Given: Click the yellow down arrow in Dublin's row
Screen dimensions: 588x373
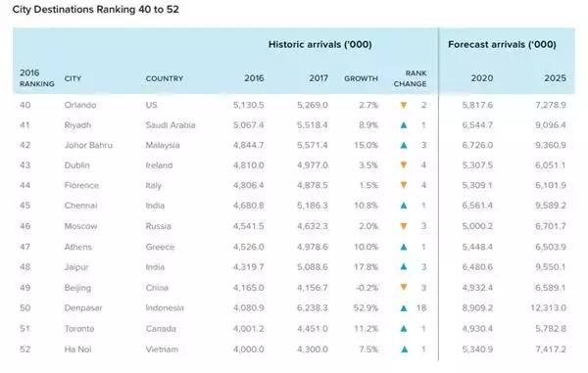Looking at the screenshot, I should pos(404,164).
